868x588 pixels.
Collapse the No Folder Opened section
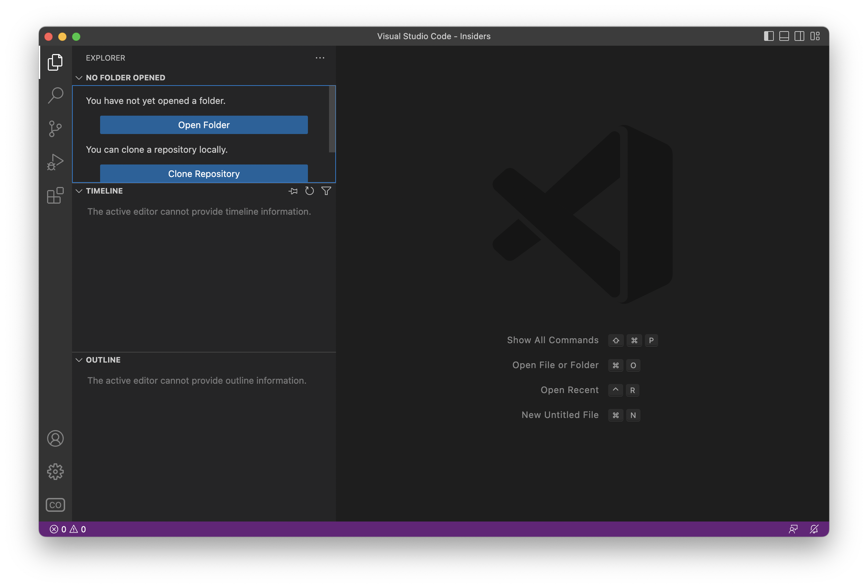pos(79,78)
